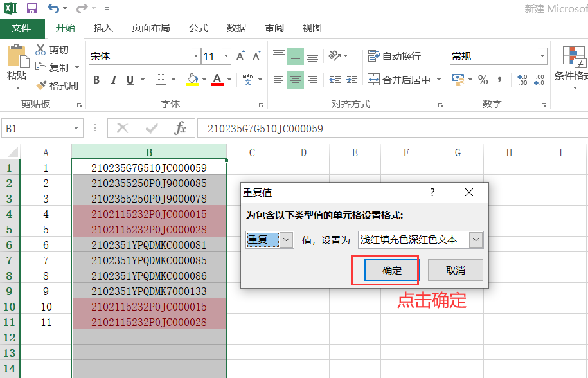Apply yellow fill color bucket
This screenshot has height=378, width=588.
coord(192,80)
